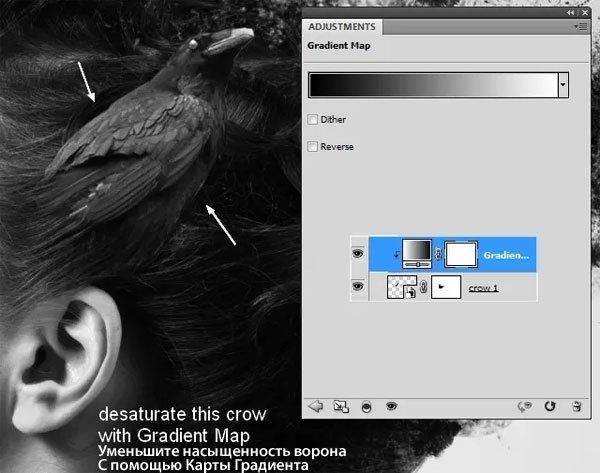
Task: Enable the Reverse checkbox
Action: 313,147
